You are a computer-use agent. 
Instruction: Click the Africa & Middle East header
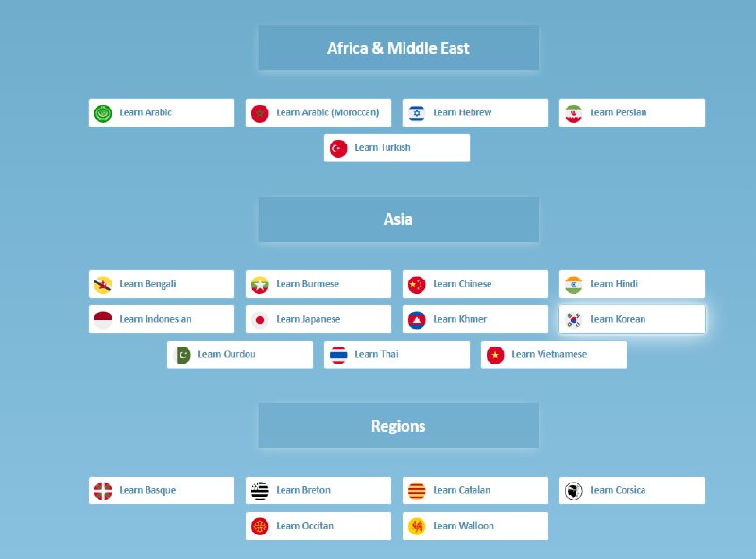[x=398, y=48]
